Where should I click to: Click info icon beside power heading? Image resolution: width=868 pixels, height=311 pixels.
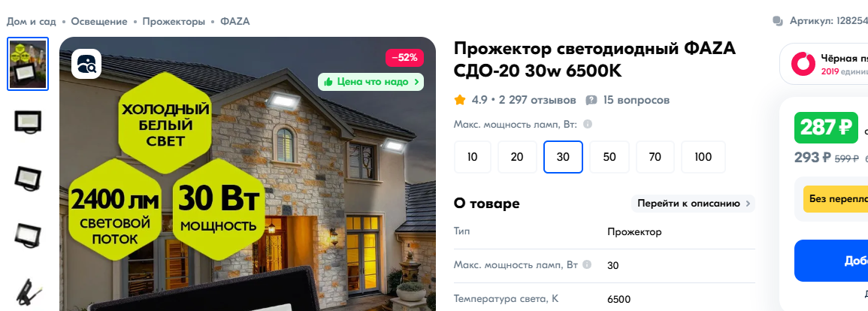coord(588,125)
